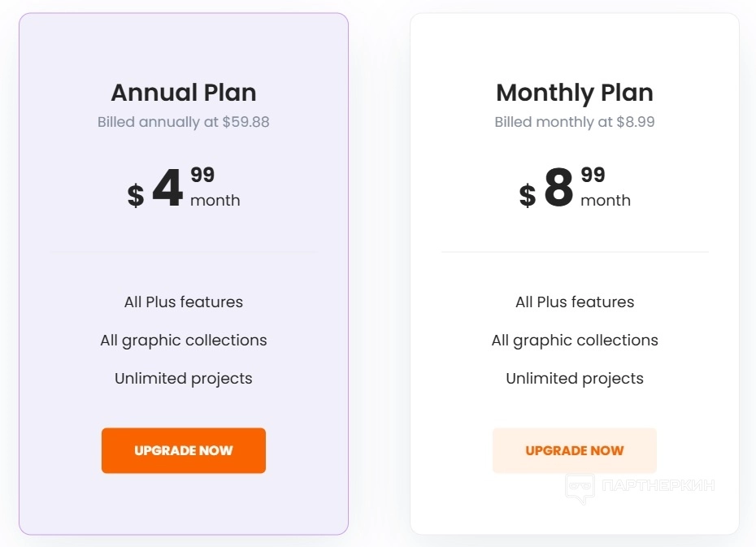Click the Партнеркин watermark logo icon

tap(580, 488)
